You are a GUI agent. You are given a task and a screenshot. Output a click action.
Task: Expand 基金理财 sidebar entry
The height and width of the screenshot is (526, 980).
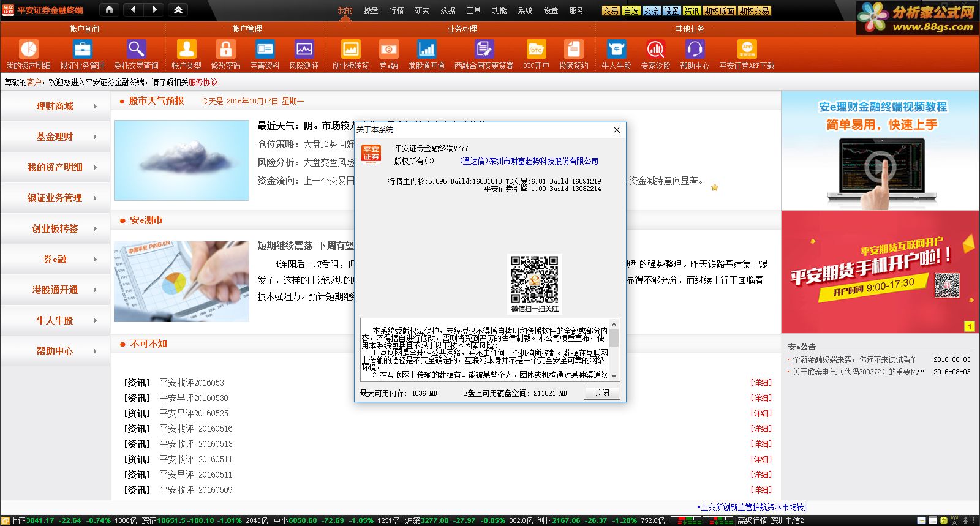coord(55,137)
